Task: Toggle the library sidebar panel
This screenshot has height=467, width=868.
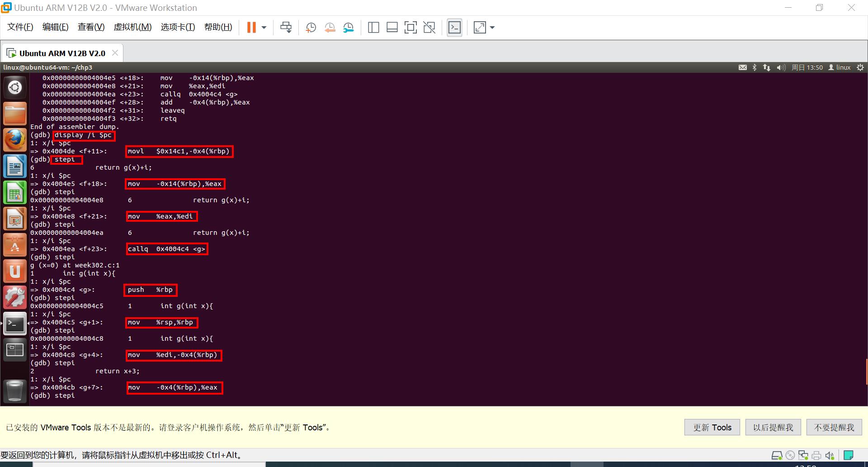Action: tap(373, 28)
